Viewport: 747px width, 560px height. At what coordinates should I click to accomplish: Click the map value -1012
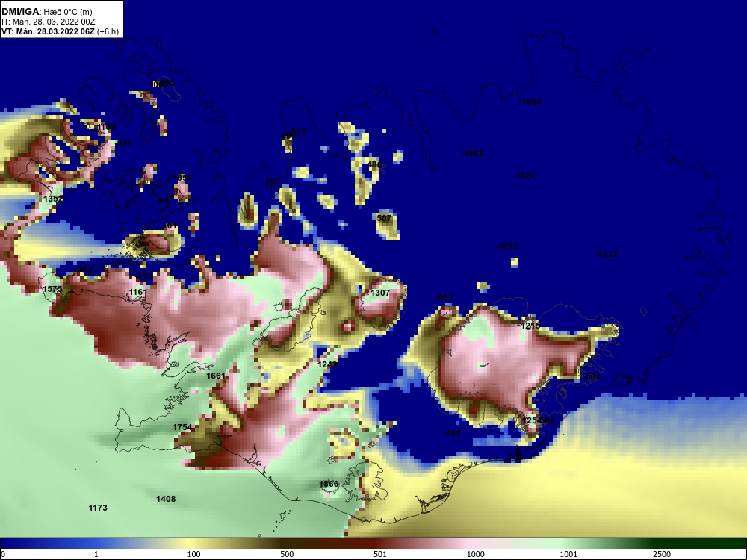[x=506, y=246]
